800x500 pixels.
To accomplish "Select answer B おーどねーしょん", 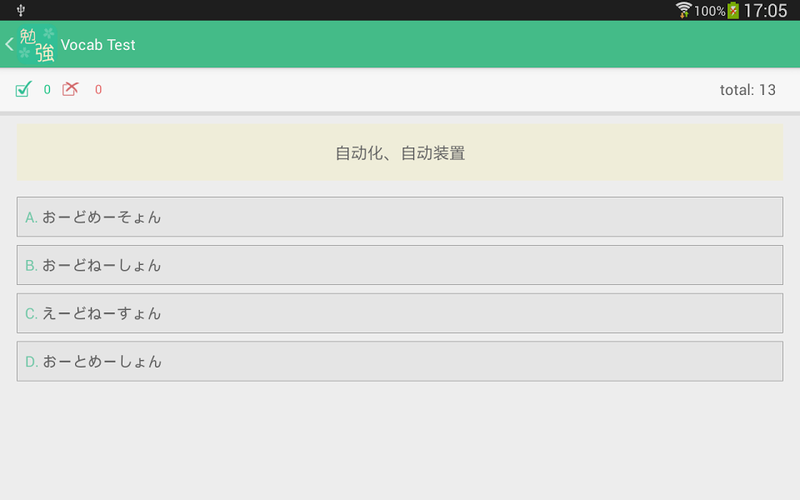I will pyautogui.click(x=399, y=265).
